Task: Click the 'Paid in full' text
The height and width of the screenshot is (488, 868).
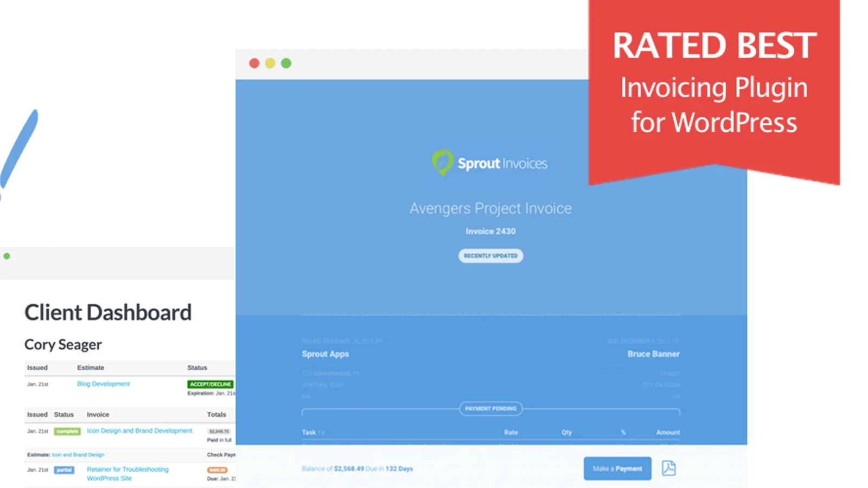Action: point(219,440)
